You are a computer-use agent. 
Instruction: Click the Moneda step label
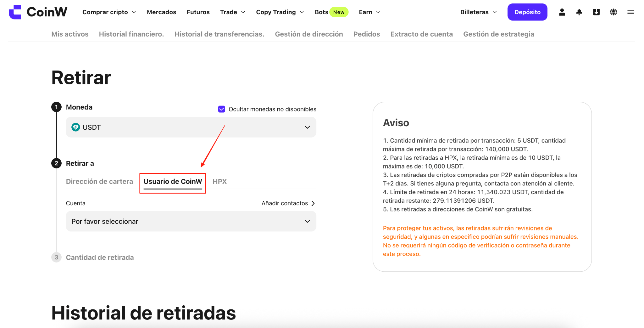79,107
